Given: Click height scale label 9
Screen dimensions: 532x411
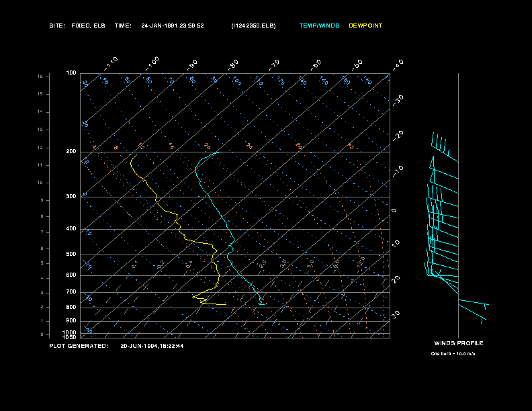Looking at the screenshot, I should pyautogui.click(x=42, y=200).
